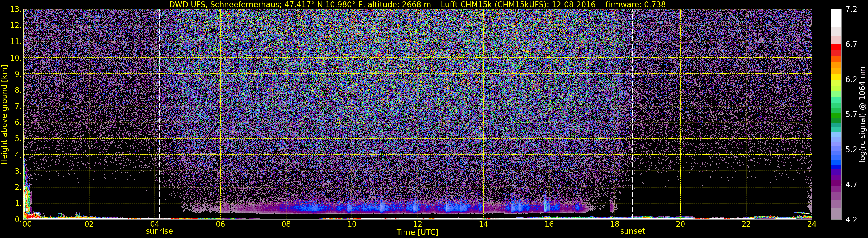Click the station name 'DWD UFS, Schneefernerhaus' in title
Screen dimensions: 868x238
point(225,4)
